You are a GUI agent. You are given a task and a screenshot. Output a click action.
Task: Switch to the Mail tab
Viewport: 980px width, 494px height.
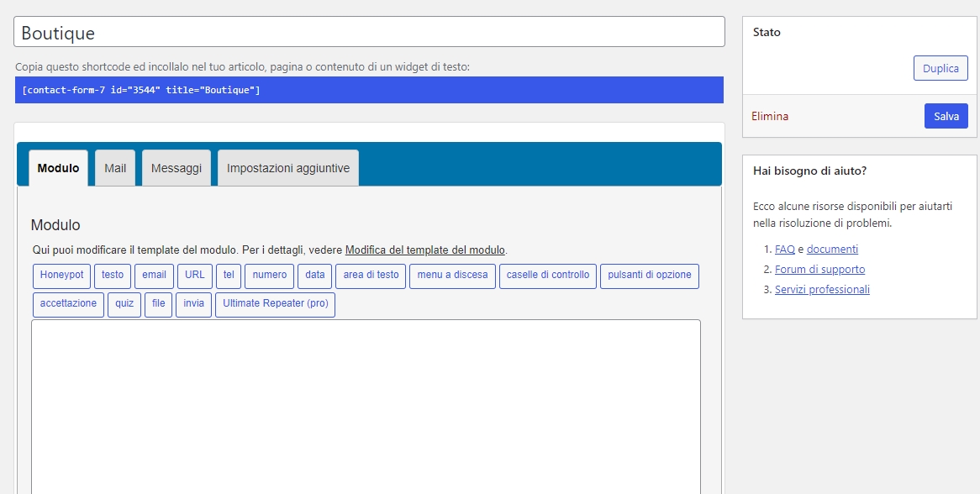click(x=115, y=168)
